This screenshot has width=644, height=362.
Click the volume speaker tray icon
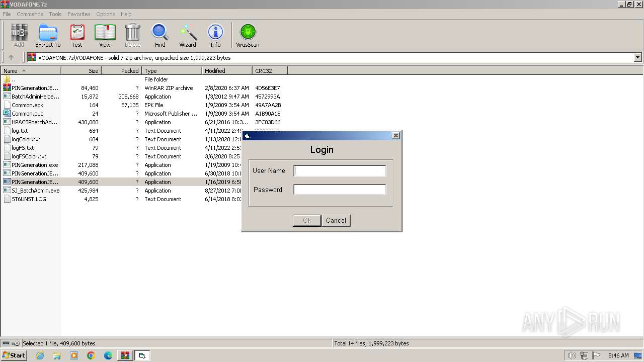click(572, 355)
